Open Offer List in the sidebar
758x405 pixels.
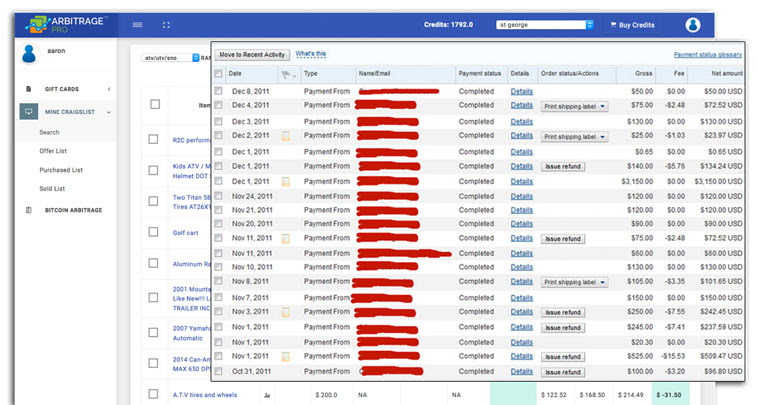tap(53, 151)
